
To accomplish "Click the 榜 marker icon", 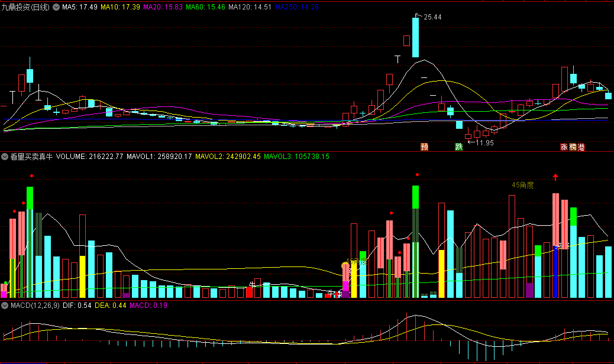I will pos(573,147).
